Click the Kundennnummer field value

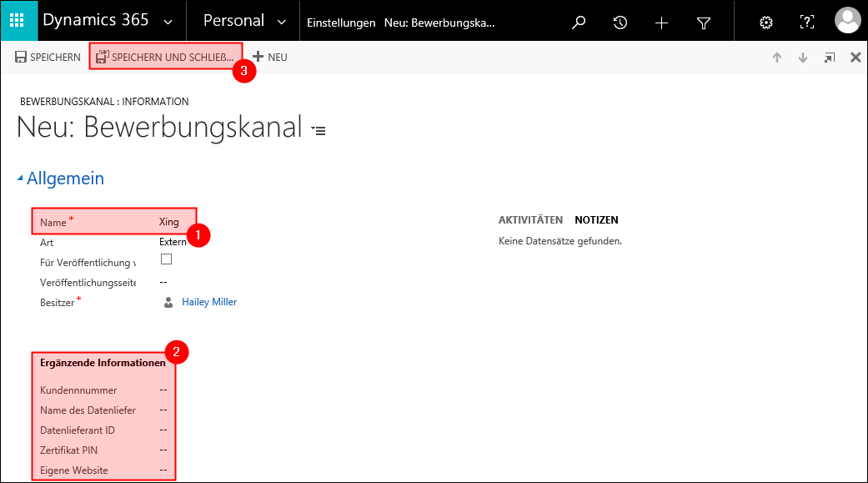(163, 390)
